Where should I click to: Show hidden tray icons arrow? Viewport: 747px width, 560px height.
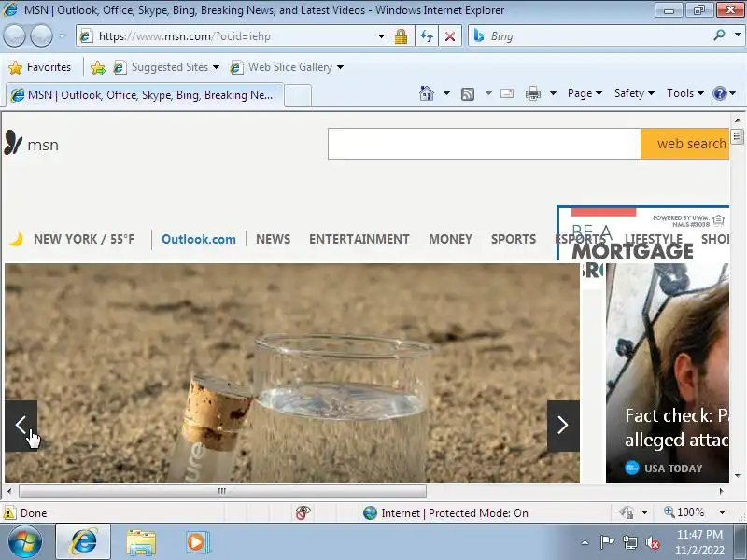(x=585, y=542)
